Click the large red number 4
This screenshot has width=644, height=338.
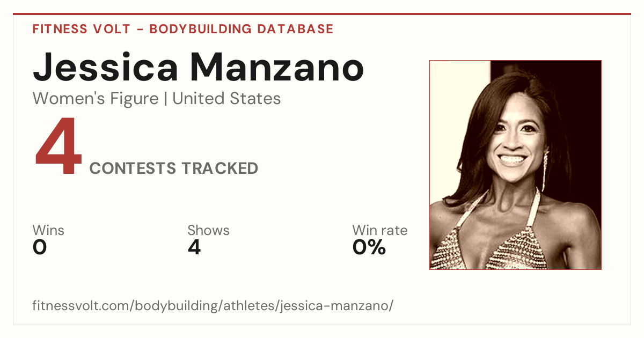(58, 148)
